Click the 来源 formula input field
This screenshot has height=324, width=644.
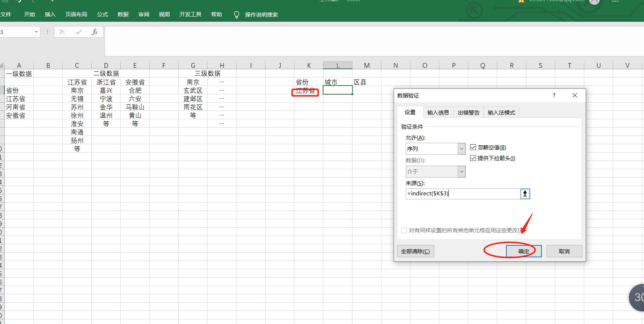coord(463,194)
